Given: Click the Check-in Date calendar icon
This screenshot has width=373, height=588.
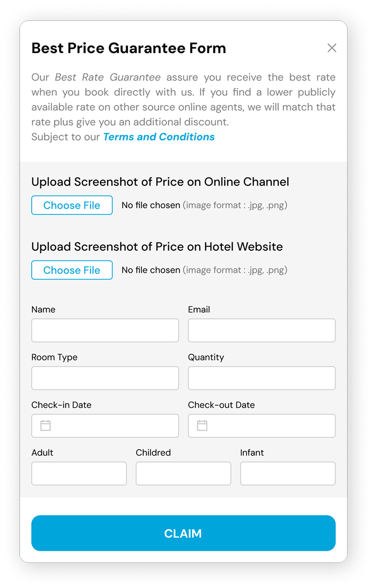Looking at the screenshot, I should (45, 425).
